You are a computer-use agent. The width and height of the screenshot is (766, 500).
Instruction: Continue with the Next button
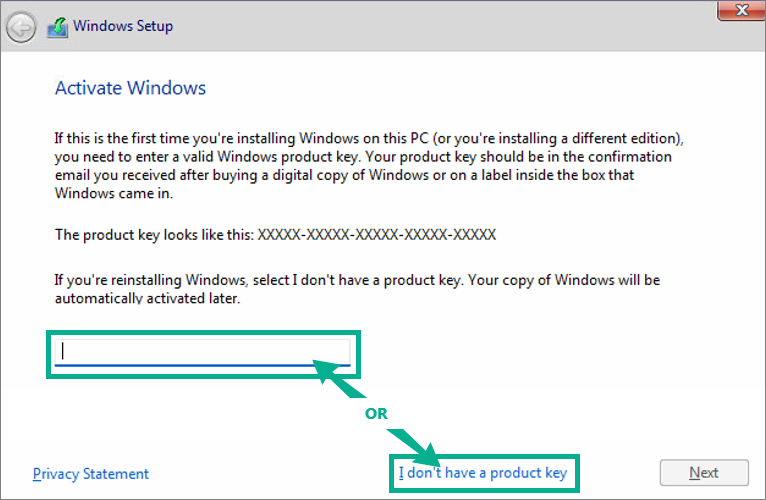coord(704,473)
